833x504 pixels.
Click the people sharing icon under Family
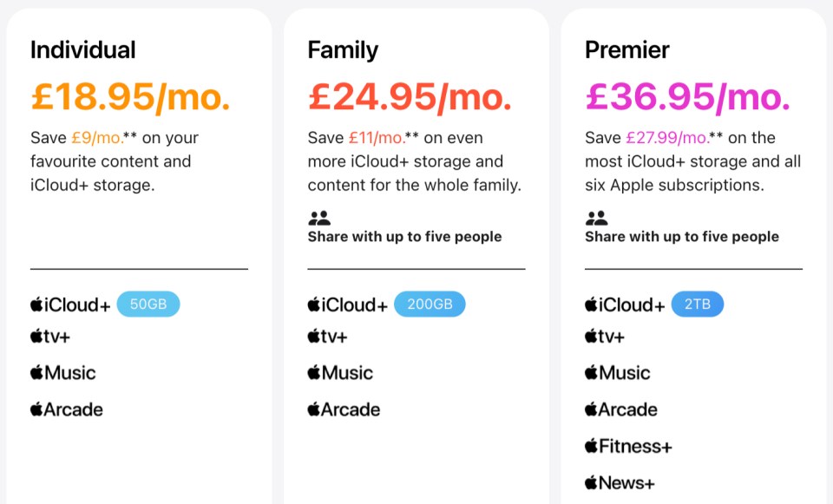click(x=319, y=218)
